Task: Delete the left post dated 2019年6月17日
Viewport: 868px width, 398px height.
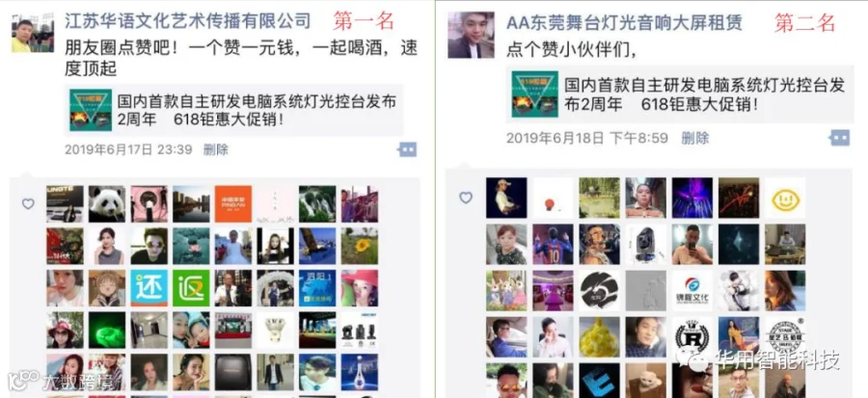Action: click(216, 149)
